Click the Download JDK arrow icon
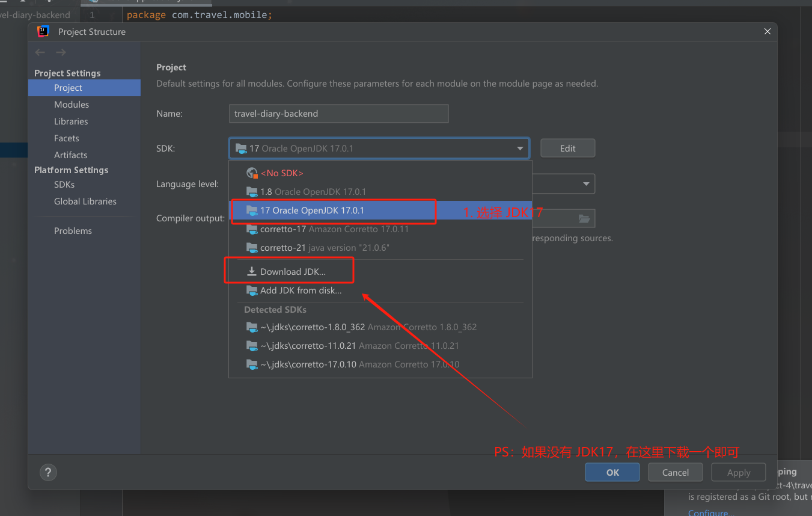The width and height of the screenshot is (812, 516). [x=252, y=272]
